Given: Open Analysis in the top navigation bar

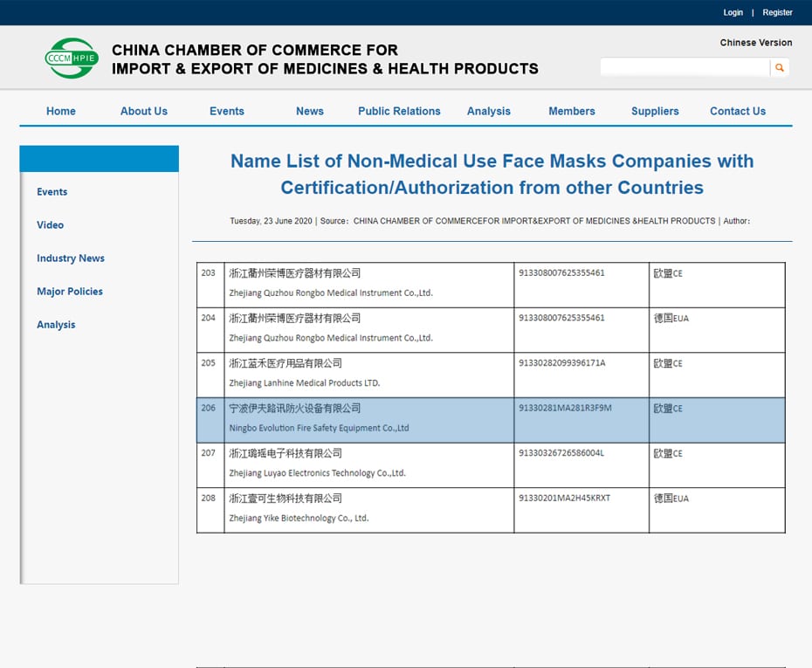Looking at the screenshot, I should coord(489,111).
